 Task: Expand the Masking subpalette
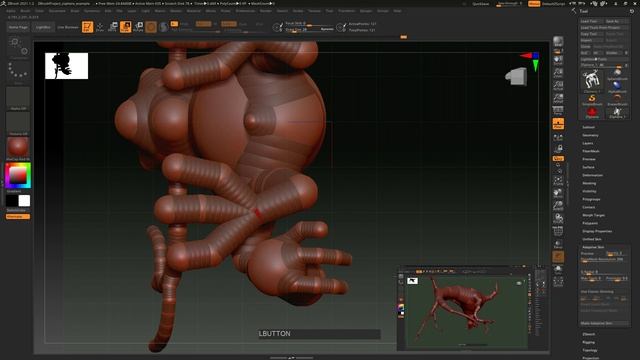(x=589, y=183)
